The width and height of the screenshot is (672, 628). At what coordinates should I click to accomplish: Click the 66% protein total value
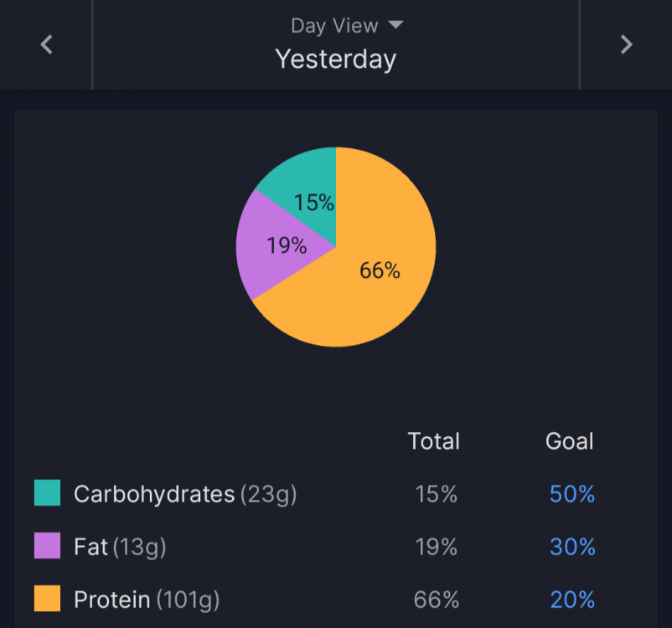pos(437,600)
